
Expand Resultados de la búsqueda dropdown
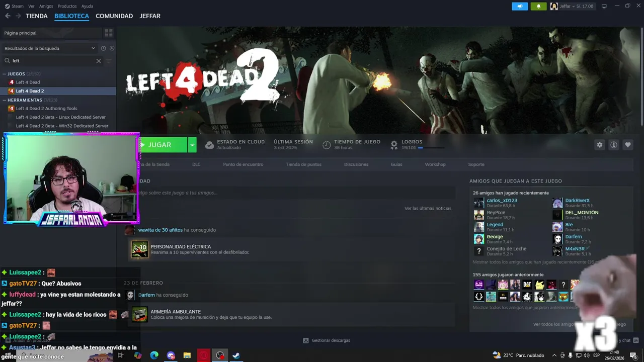[93, 48]
